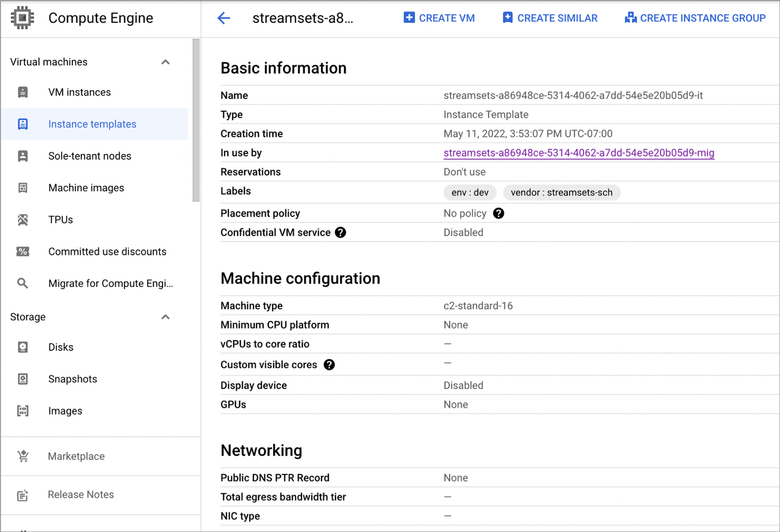Click the vendor : streamsets-sch label chip

coord(562,193)
